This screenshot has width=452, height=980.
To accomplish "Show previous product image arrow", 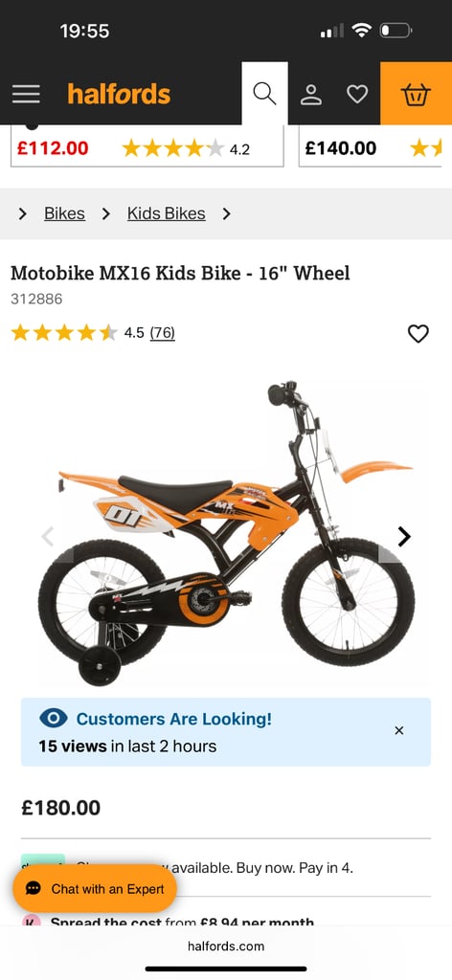I will click(48, 536).
